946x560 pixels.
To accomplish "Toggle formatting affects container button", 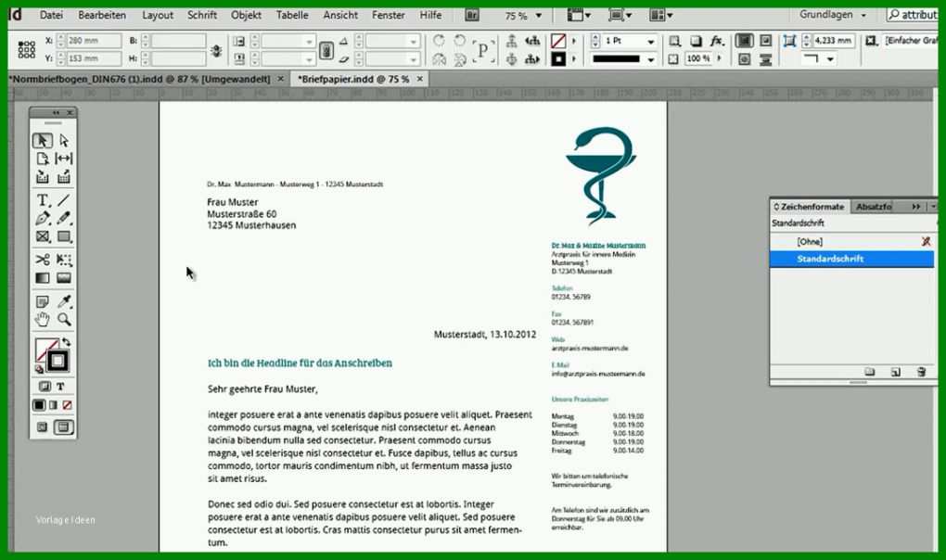I will point(45,387).
